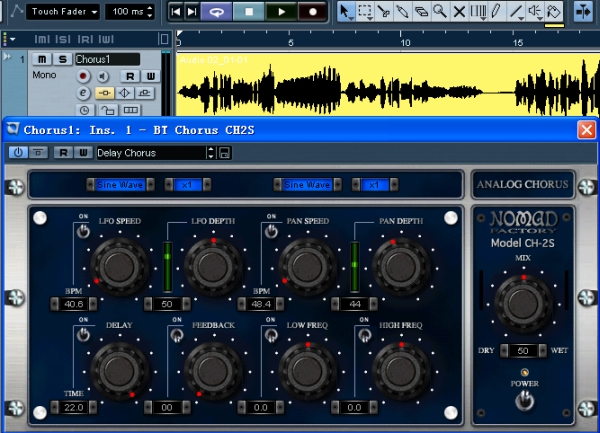Screen dimensions: 600x433
Task: Click the Chorus1 track name field
Action: pos(107,59)
